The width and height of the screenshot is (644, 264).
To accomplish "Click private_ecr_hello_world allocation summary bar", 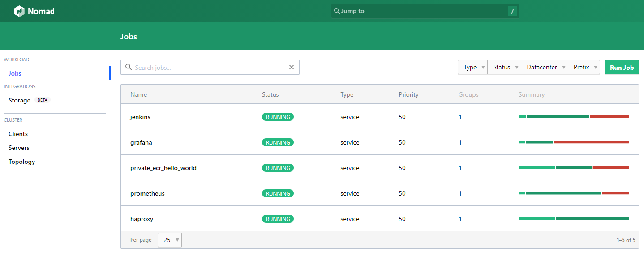I will (x=574, y=168).
